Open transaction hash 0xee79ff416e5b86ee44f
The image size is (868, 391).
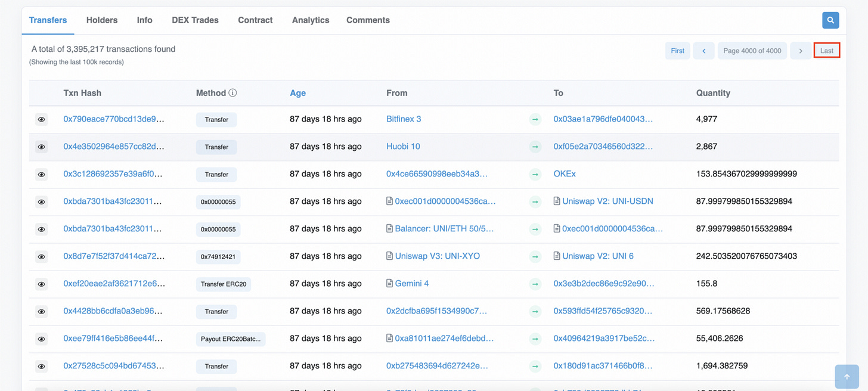[x=113, y=339]
